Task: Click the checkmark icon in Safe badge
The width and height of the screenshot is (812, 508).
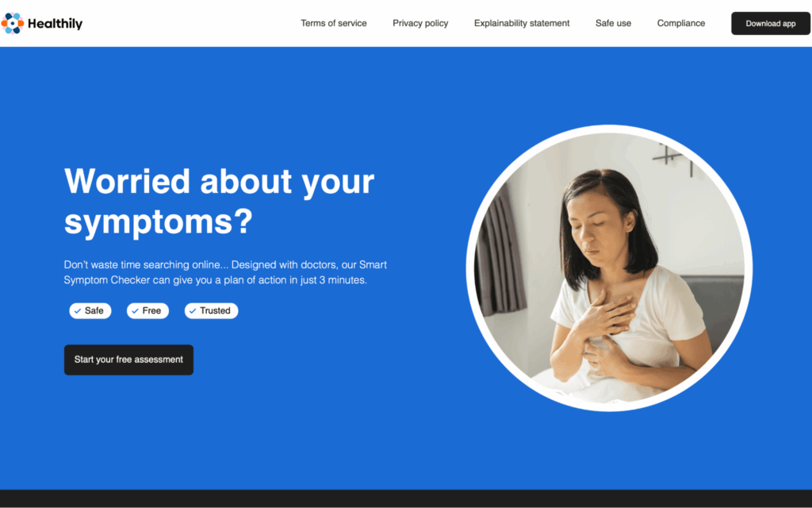Action: (78, 311)
